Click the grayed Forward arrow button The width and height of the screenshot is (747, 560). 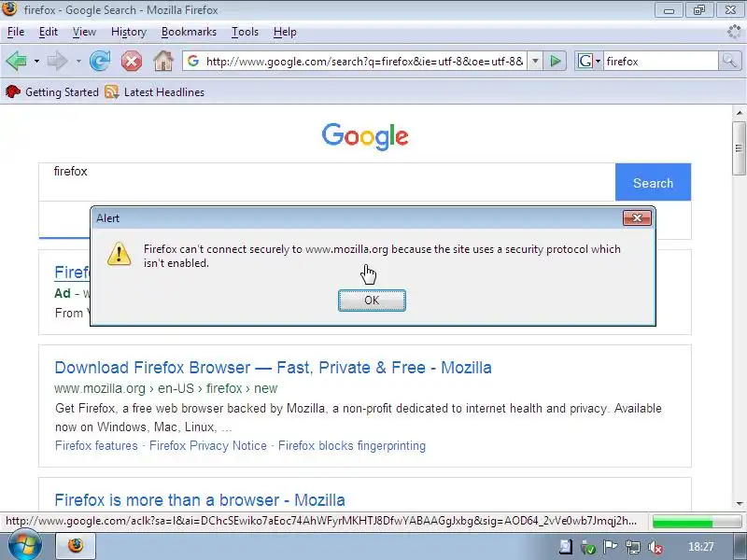58,61
